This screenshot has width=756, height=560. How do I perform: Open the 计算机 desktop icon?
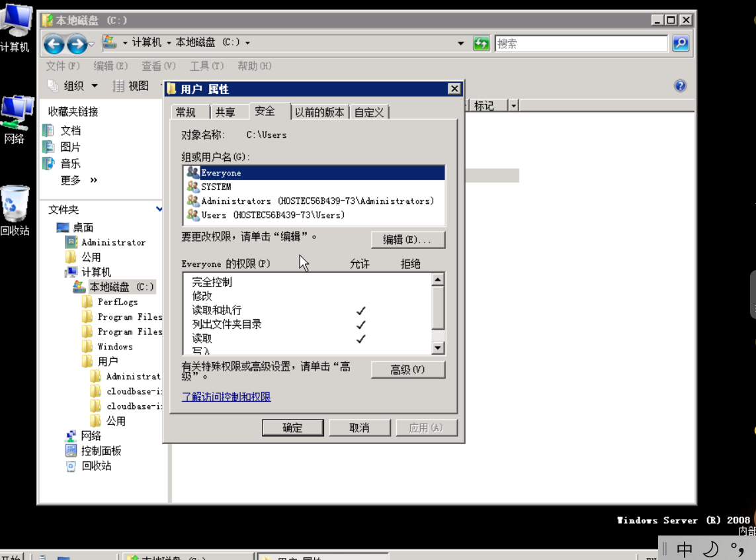pos(15,28)
